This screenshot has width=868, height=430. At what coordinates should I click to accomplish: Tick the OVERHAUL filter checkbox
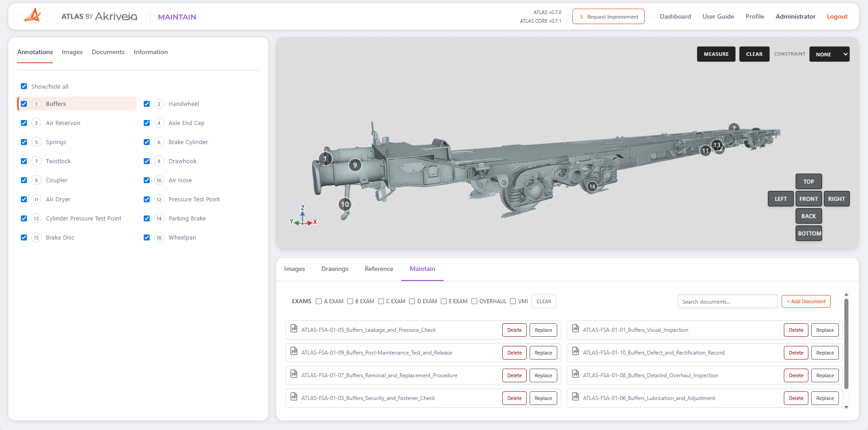coord(474,301)
